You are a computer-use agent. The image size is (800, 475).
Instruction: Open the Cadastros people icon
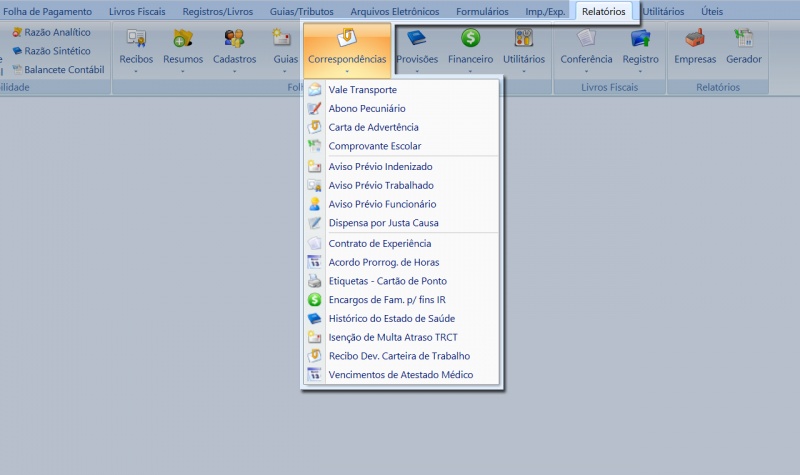pyautogui.click(x=234, y=40)
